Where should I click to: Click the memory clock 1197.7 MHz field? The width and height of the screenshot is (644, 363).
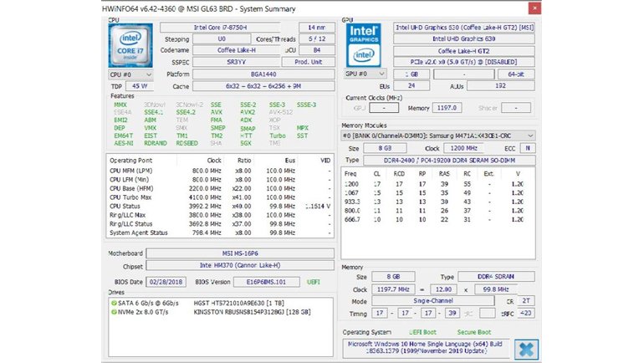(x=393, y=289)
